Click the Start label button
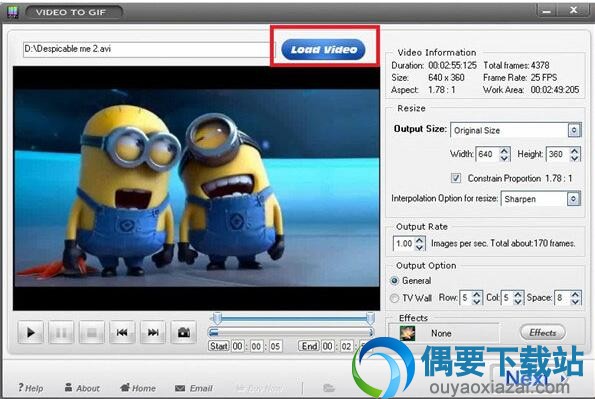 point(219,346)
